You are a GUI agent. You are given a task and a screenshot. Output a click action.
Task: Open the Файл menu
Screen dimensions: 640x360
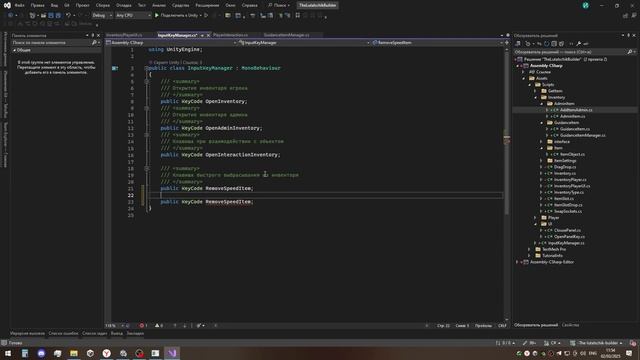[19, 5]
